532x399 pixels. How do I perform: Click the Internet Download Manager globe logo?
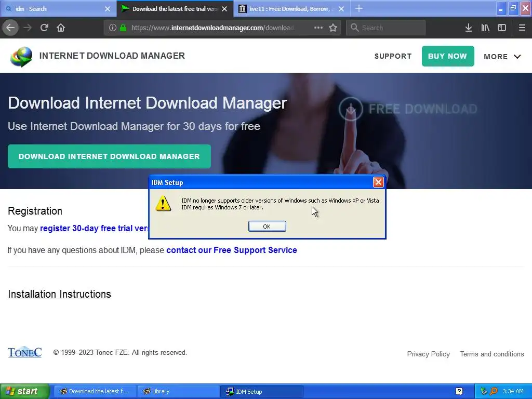click(x=21, y=57)
